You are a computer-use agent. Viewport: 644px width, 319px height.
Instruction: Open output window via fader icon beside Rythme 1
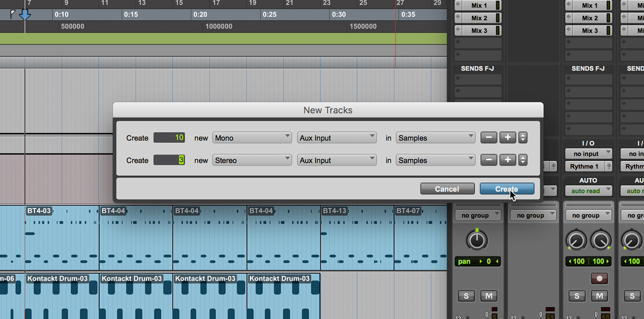pos(609,166)
